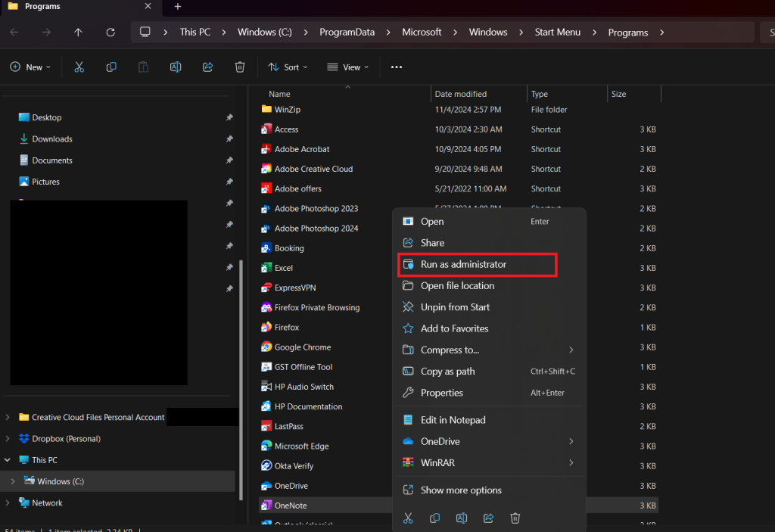Delete the selection with the toolbar trash icon
775x532 pixels.
(240, 67)
